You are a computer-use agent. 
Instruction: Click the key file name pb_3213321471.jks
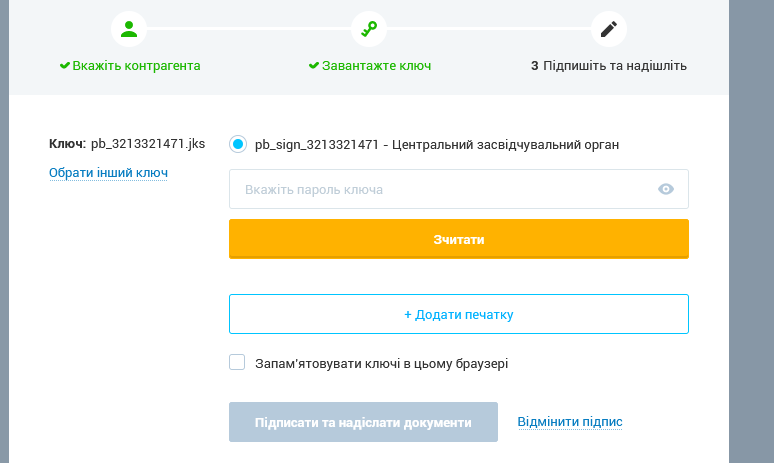[148, 144]
